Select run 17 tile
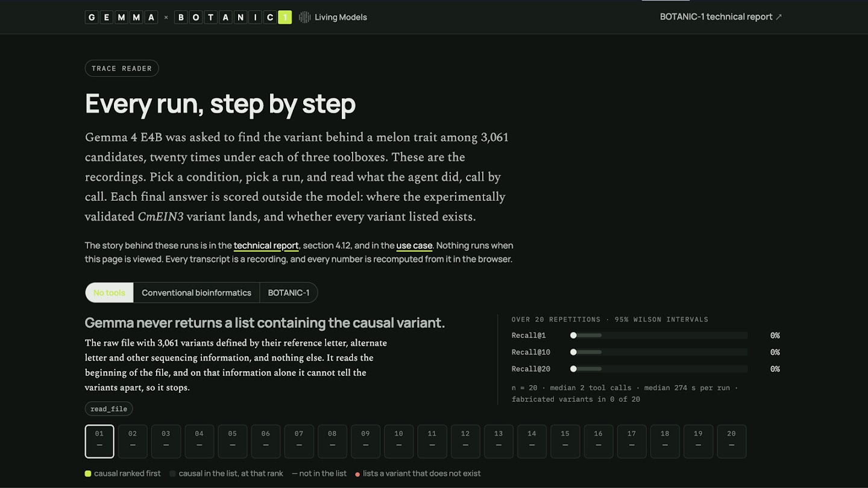This screenshot has width=868, height=488. tap(632, 441)
